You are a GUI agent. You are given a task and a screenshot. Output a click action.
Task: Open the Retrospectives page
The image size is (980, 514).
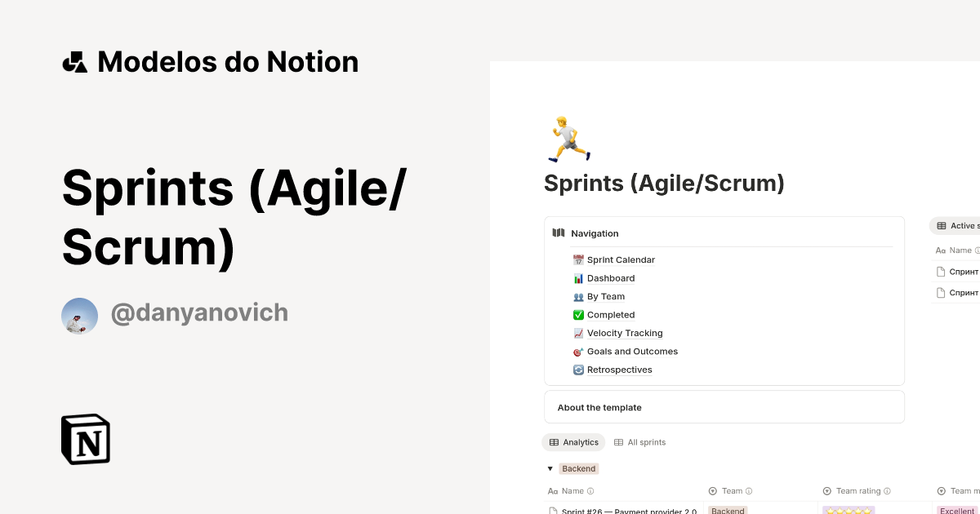(619, 370)
